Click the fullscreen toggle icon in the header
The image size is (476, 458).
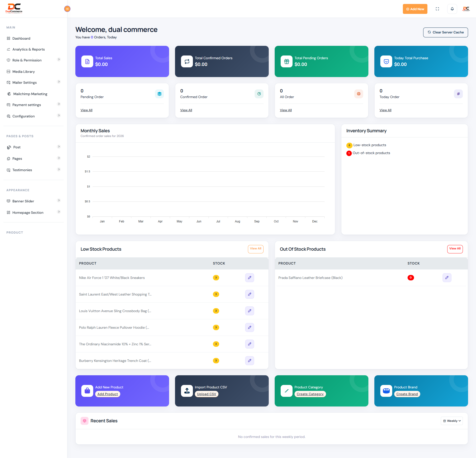[437, 9]
